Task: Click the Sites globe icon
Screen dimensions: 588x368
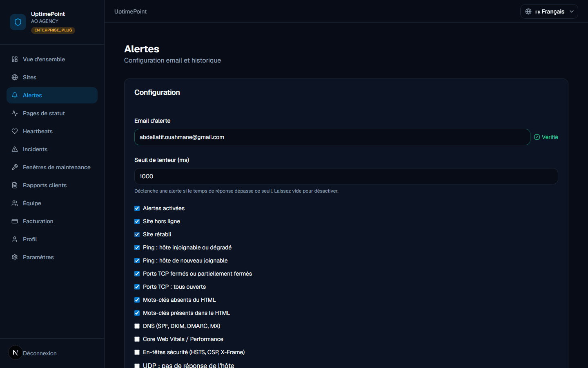Action: pyautogui.click(x=15, y=77)
